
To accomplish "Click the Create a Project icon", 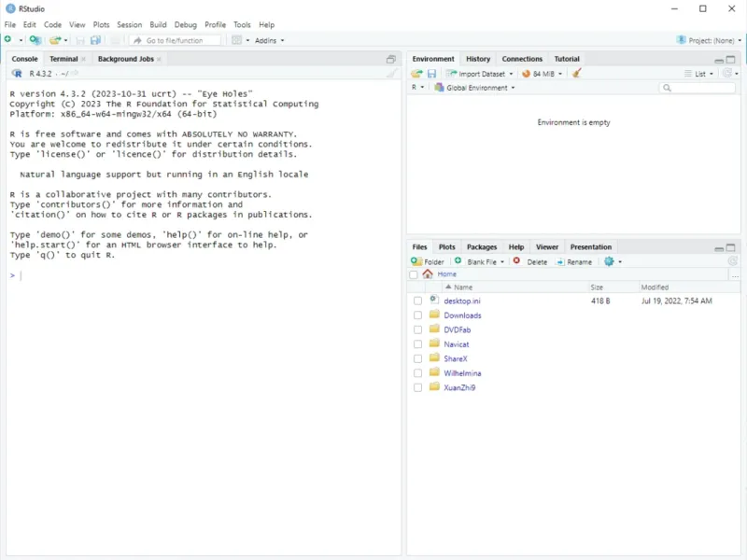I will [35, 40].
